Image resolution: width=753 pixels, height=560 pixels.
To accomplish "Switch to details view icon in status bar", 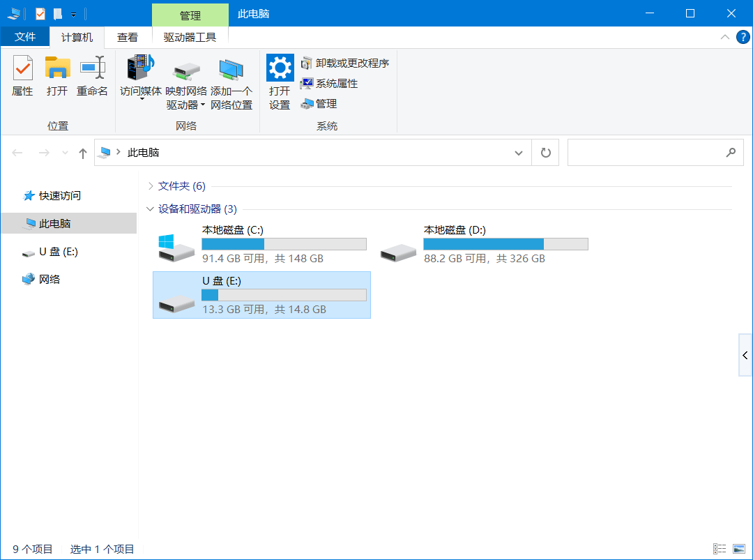I will (x=720, y=548).
